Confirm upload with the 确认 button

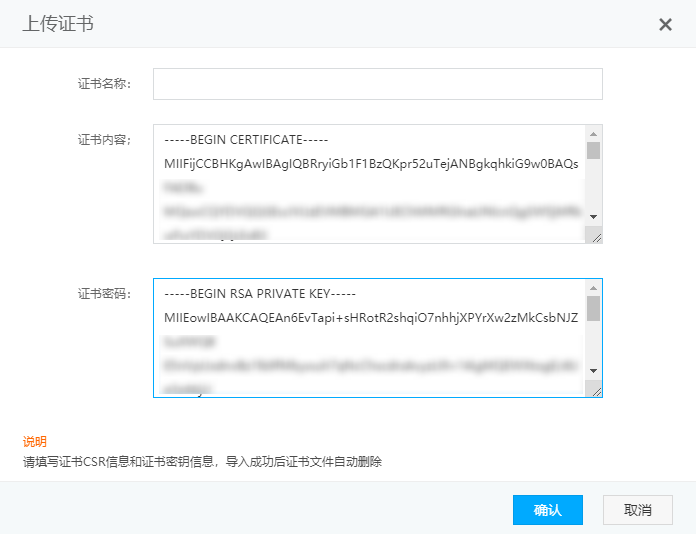point(548,510)
